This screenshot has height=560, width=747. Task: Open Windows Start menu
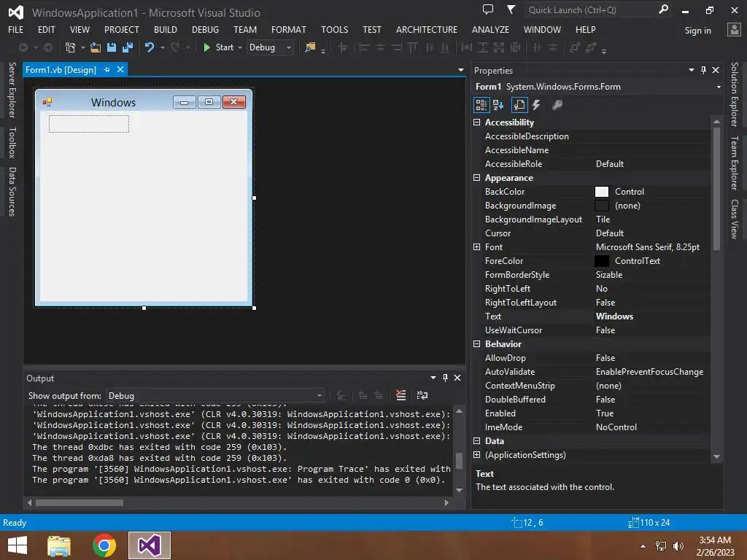(18, 545)
